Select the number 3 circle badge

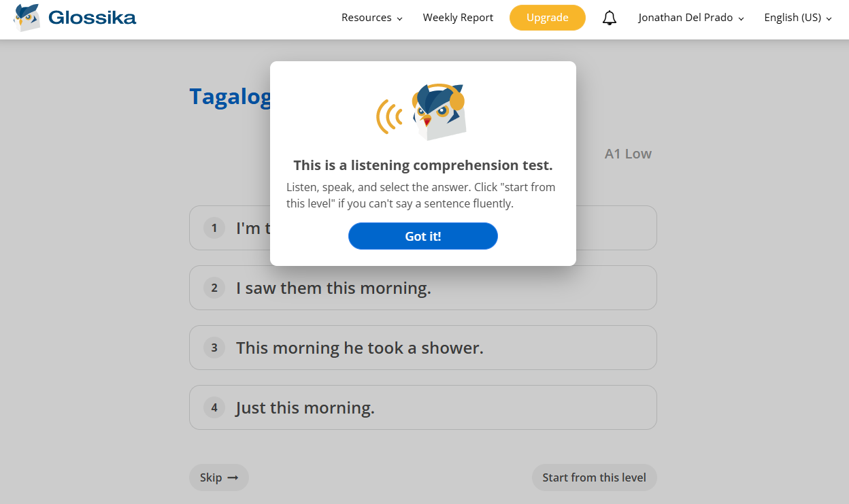click(x=214, y=348)
